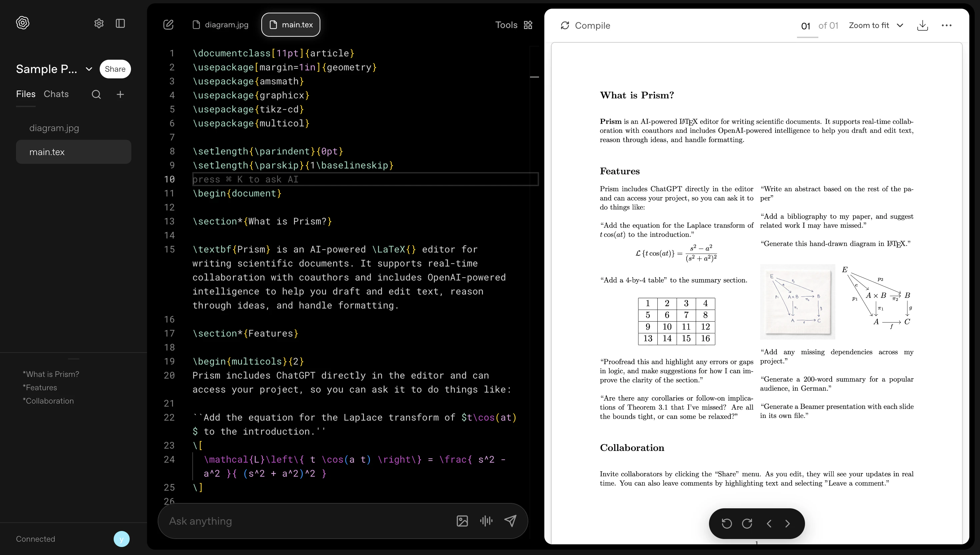Click the \usepackage{amsmath} code line

(248, 81)
